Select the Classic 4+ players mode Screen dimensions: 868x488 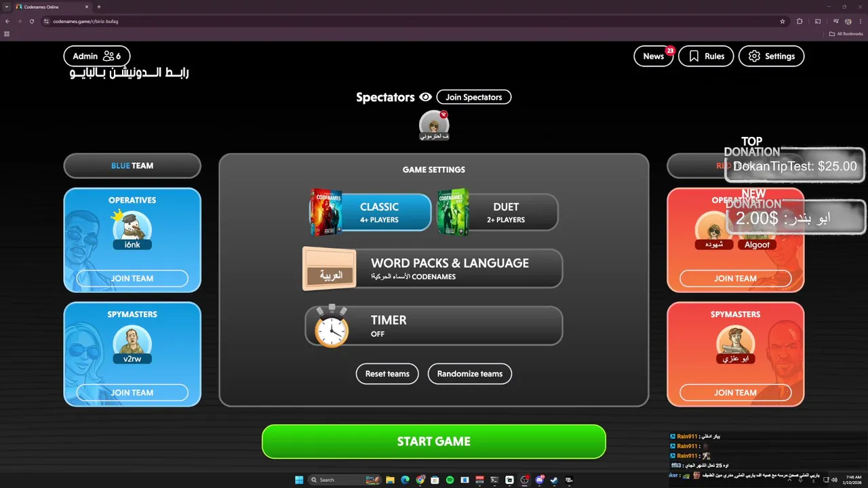click(370, 212)
